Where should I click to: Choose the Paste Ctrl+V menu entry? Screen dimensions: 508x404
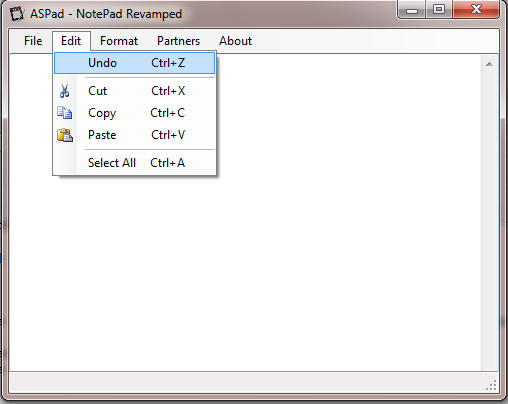[x=134, y=135]
